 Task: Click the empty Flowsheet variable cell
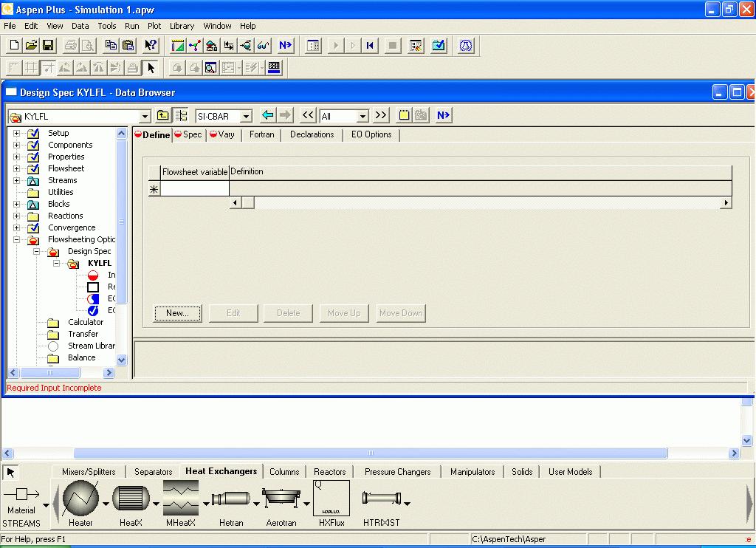click(194, 189)
